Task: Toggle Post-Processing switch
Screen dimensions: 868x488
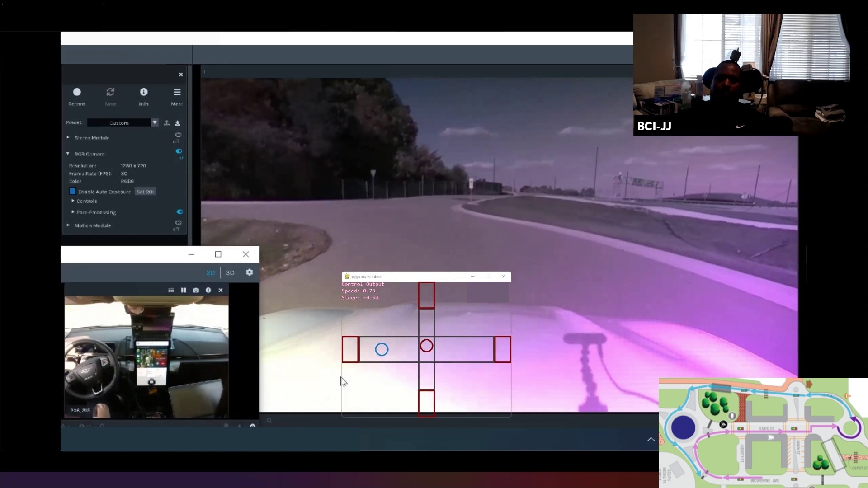Action: pyautogui.click(x=180, y=212)
